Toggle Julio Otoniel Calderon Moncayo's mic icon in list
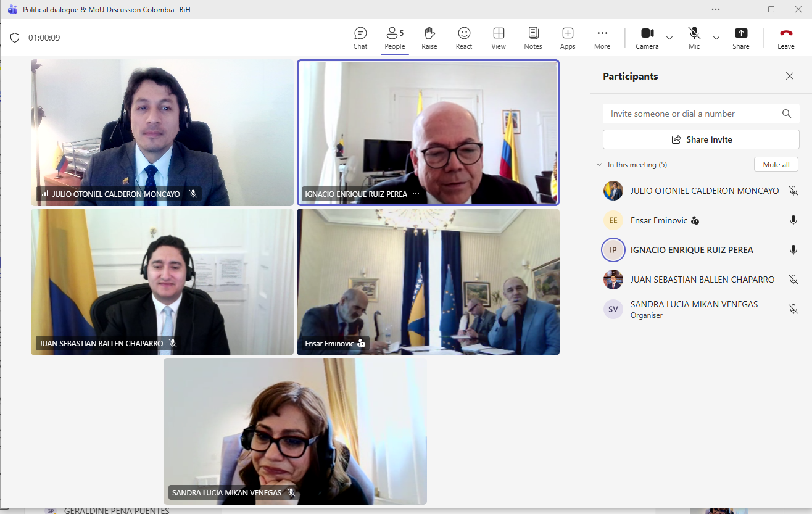812x514 pixels. [793, 191]
